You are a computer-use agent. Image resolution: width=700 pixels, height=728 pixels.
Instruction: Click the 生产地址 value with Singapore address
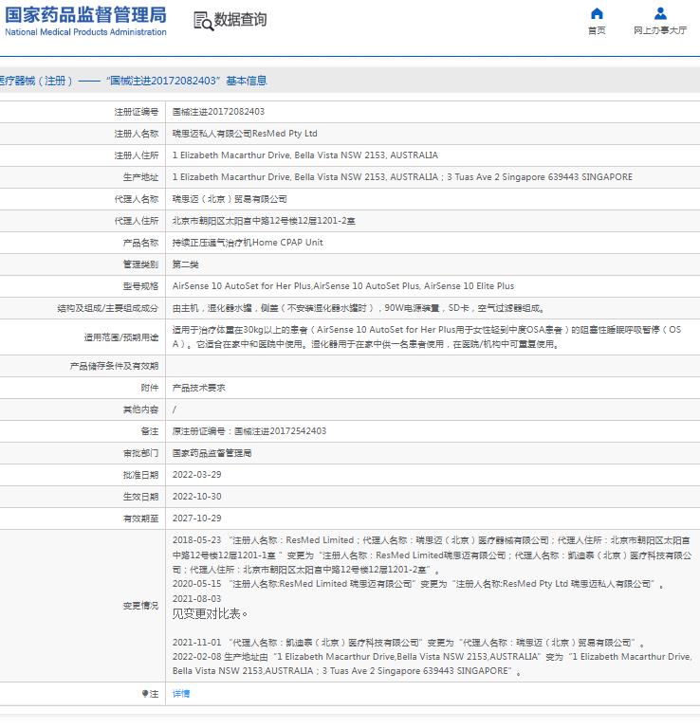pos(402,177)
